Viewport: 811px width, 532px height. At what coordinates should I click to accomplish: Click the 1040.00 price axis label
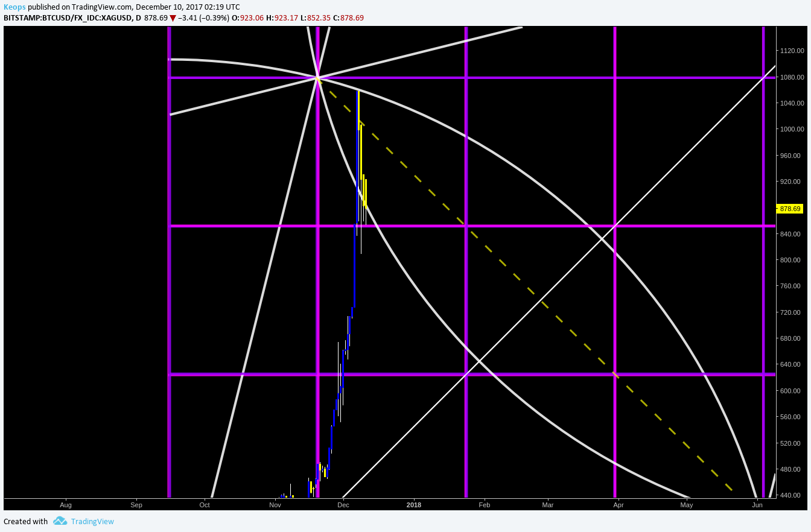coord(792,103)
